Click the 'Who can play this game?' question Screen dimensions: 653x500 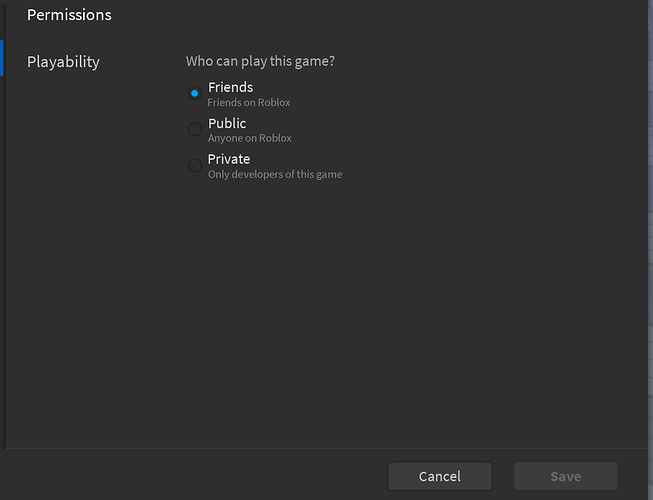point(260,61)
